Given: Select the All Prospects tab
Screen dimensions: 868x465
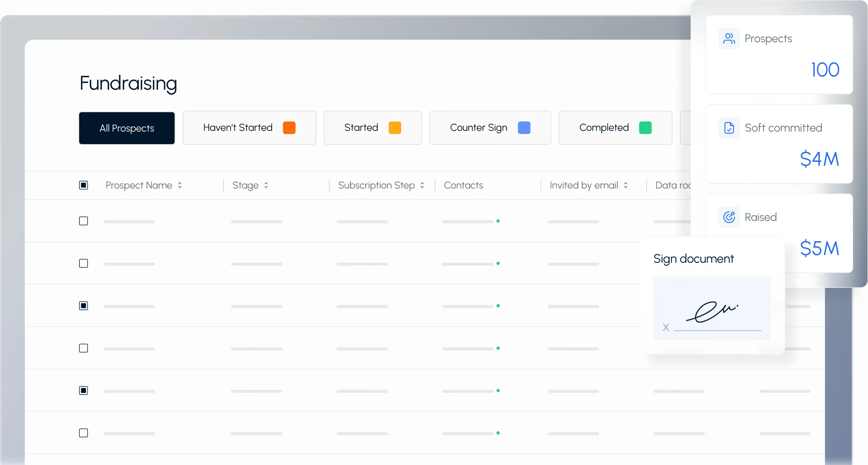Looking at the screenshot, I should click(x=127, y=128).
